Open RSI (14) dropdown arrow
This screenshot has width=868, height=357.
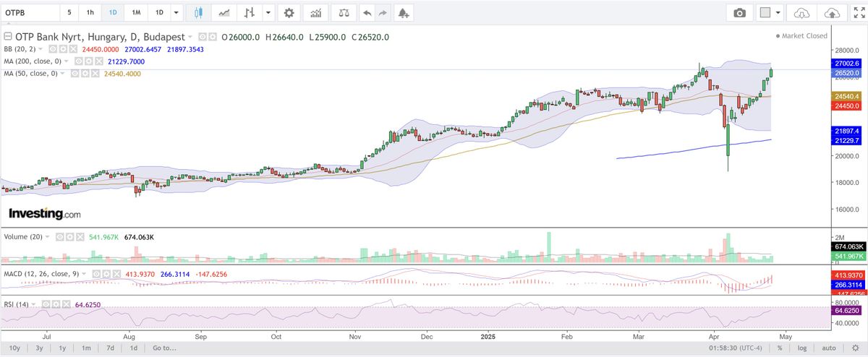point(33,304)
